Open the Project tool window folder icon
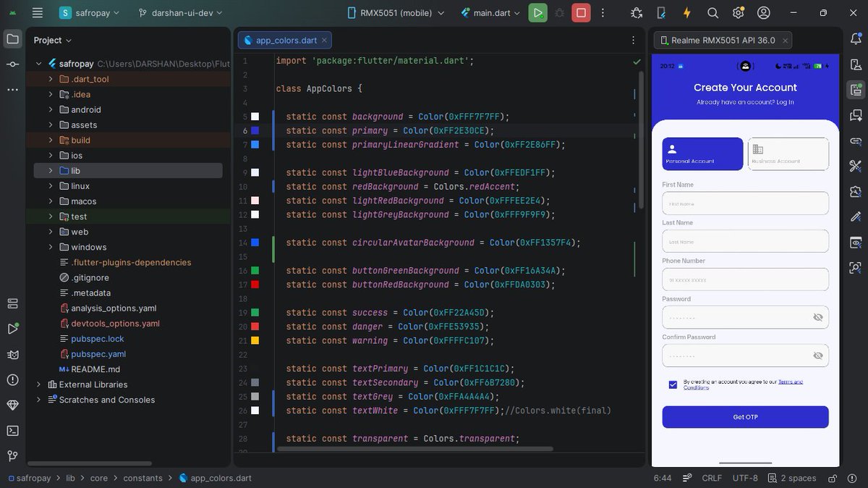Viewport: 868px width, 488px height. coord(12,39)
